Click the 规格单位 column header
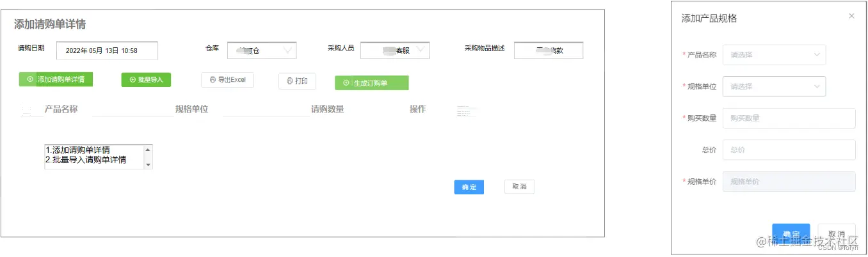 coord(192,109)
